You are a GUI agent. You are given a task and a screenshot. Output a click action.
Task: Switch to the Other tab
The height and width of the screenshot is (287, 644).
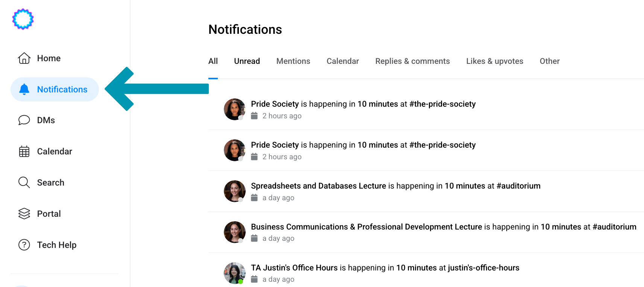click(x=549, y=61)
